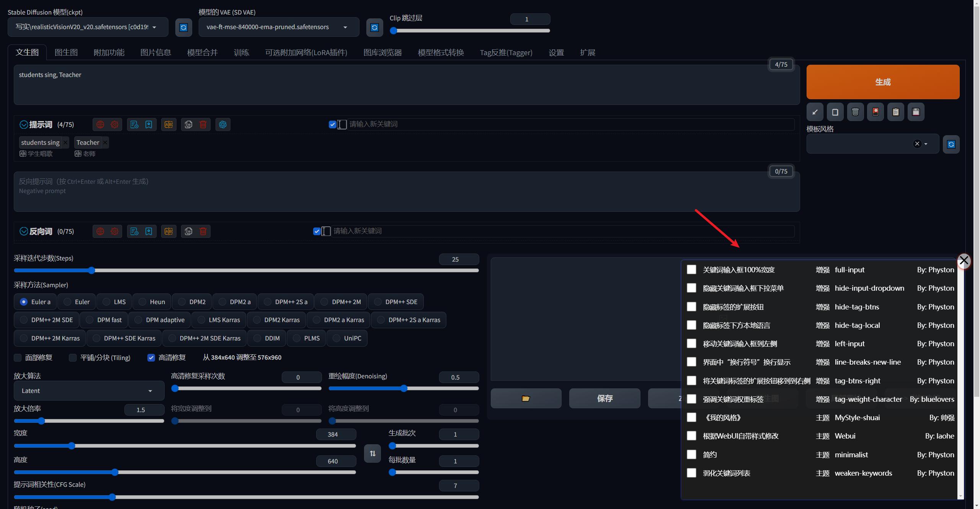The height and width of the screenshot is (509, 980).
Task: Refresh the Stable Diffusion checkpoint list
Action: point(183,28)
